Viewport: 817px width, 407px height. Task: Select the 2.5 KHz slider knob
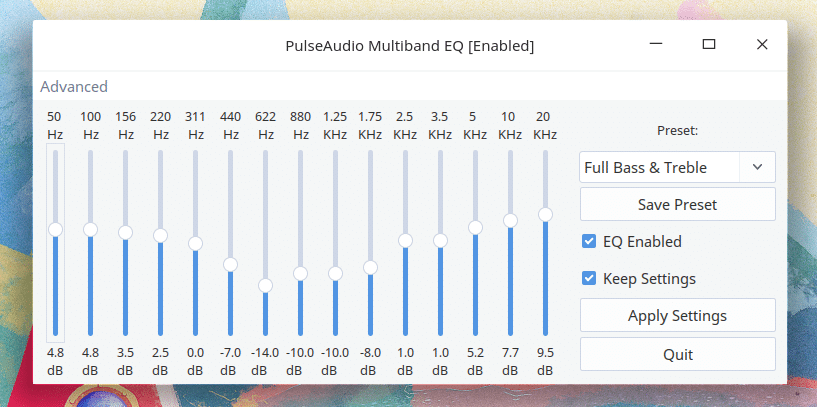pyautogui.click(x=405, y=240)
